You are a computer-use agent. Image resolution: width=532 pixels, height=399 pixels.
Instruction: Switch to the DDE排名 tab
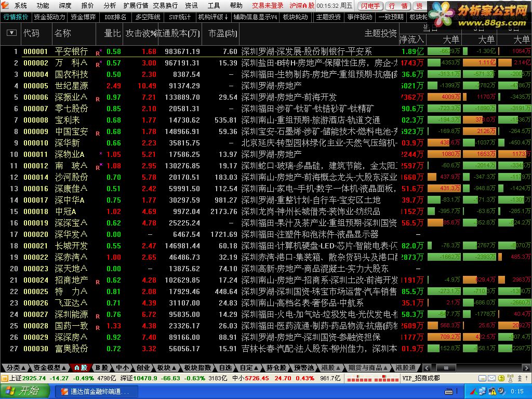point(115,17)
